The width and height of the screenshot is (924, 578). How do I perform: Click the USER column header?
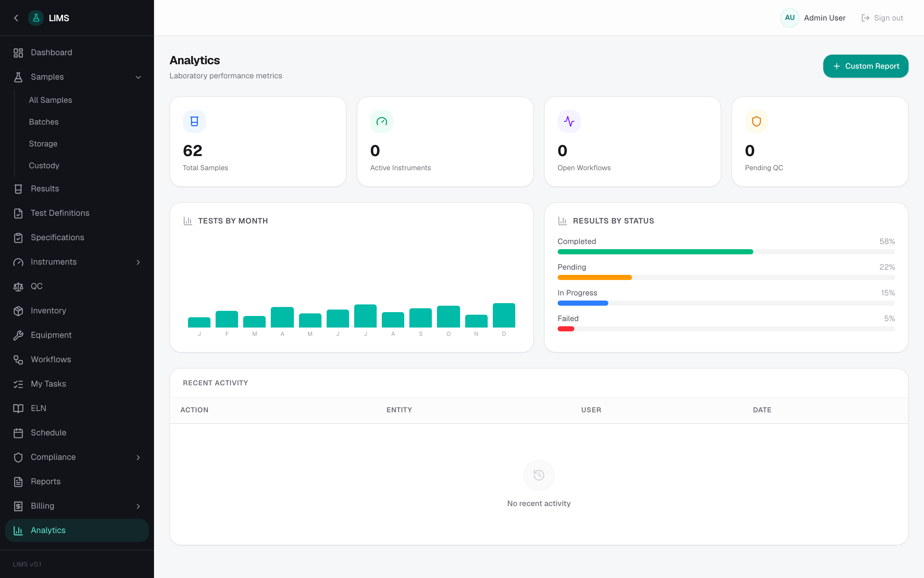coord(591,410)
